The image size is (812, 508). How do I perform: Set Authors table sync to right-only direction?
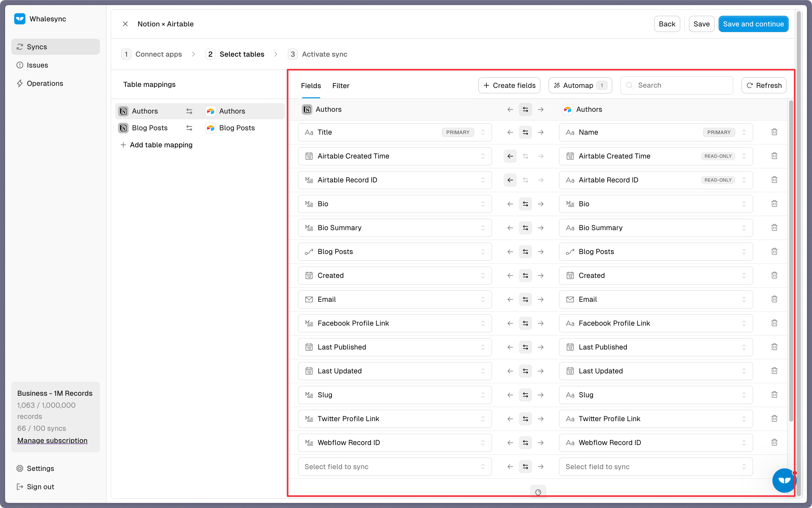[x=541, y=109]
